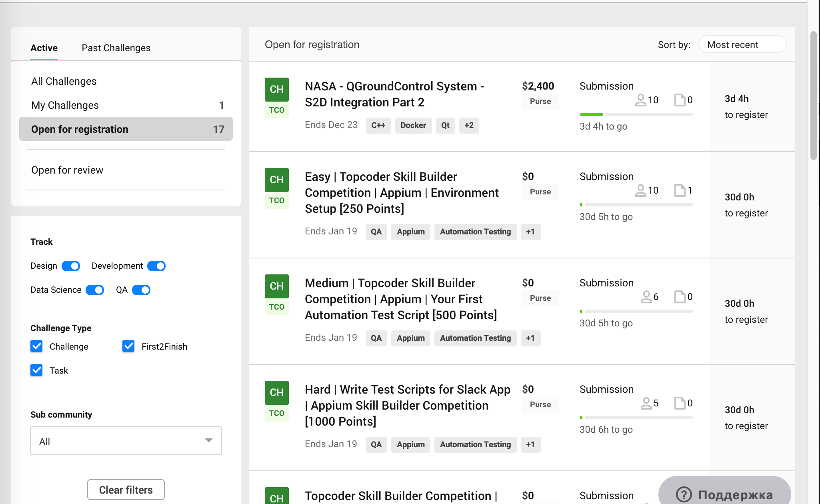
Task: Click the Appium tag on Medium Appium challenge
Action: coord(410,338)
